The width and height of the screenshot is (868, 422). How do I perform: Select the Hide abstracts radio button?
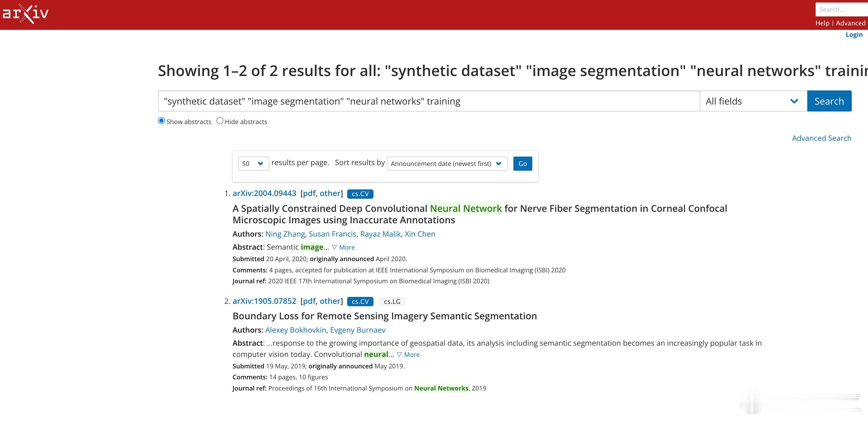(220, 121)
